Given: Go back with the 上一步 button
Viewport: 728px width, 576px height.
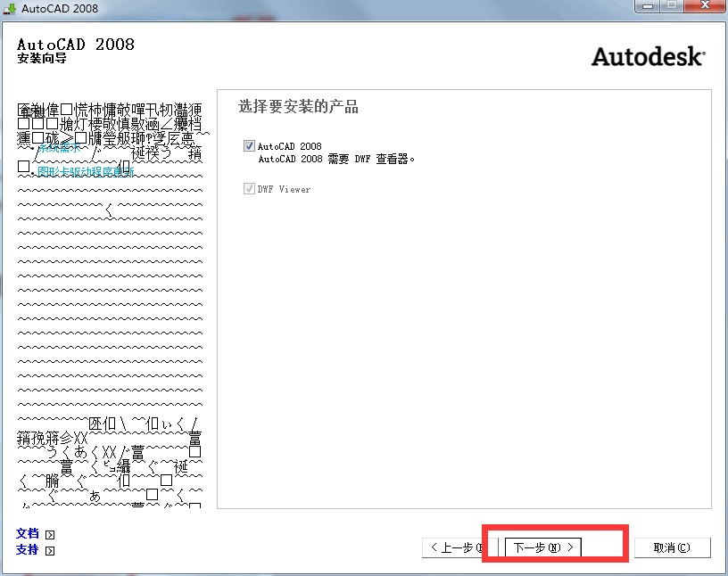Looking at the screenshot, I should pos(459,547).
